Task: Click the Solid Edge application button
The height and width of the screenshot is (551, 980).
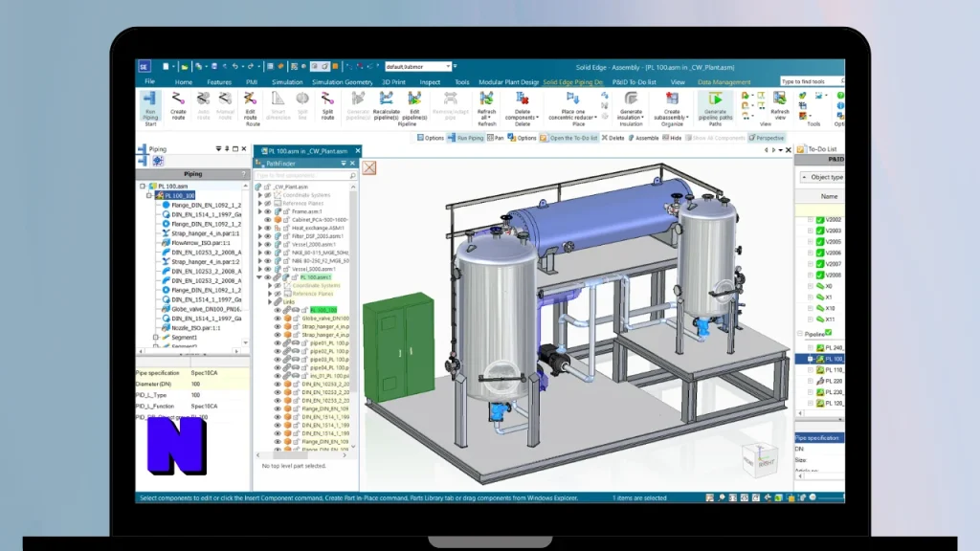Action: point(144,67)
